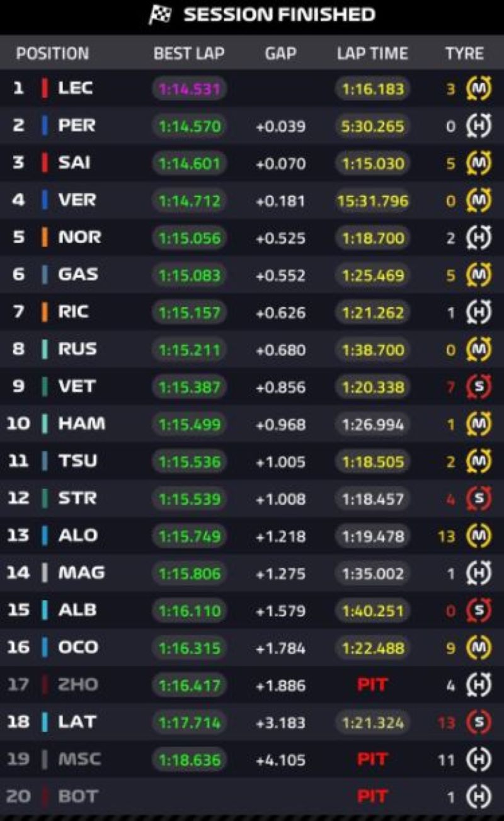Select the GAP column header

[280, 54]
